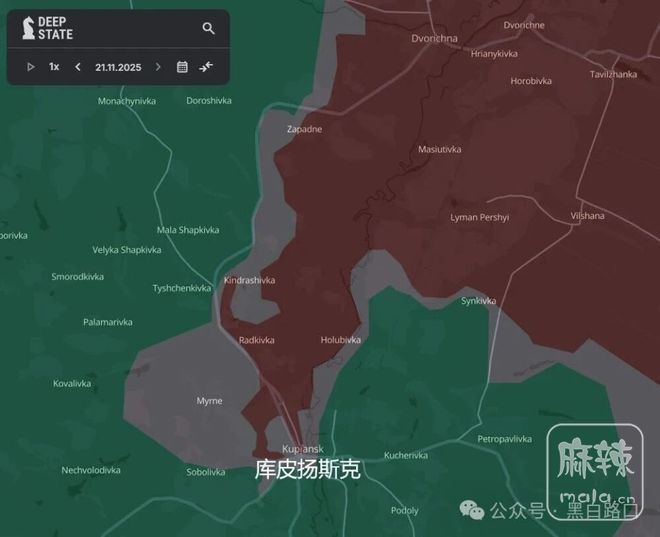Viewport: 660px width, 537px height.
Task: Play the timeline animation
Action: 31,67
